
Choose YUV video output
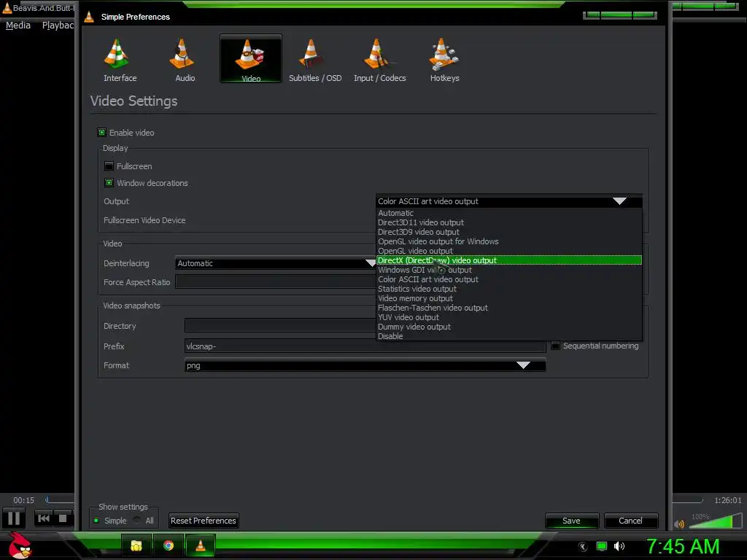coord(508,317)
